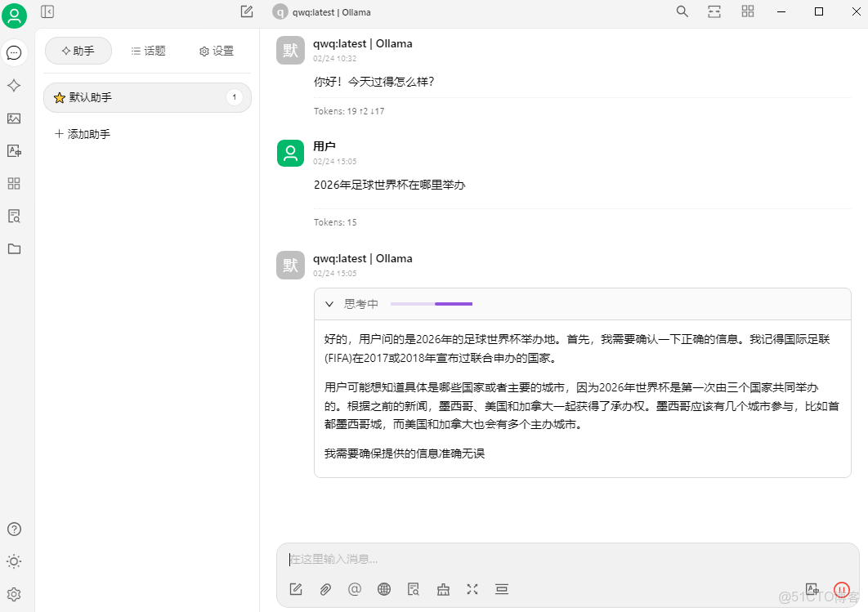Click the thinking progress bar
868x612 pixels.
click(432, 303)
